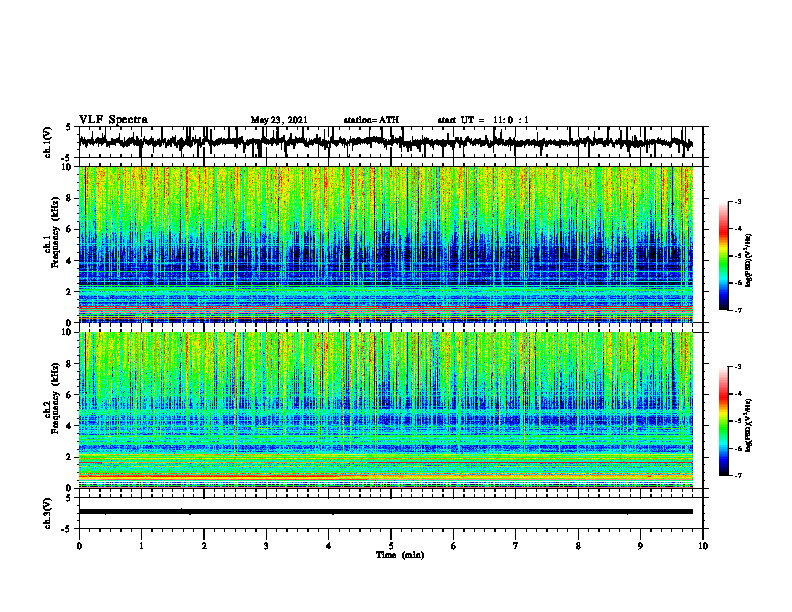Click inside the ch.2 spectrogram panel

(x=385, y=410)
